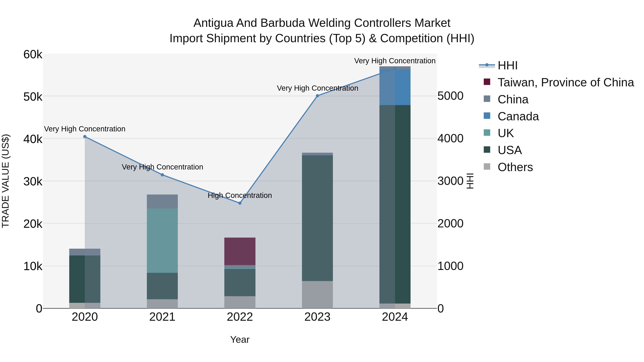Click the USA bar segment in 2023
Image resolution: width=644 pixels, height=362 pixels.
click(317, 218)
